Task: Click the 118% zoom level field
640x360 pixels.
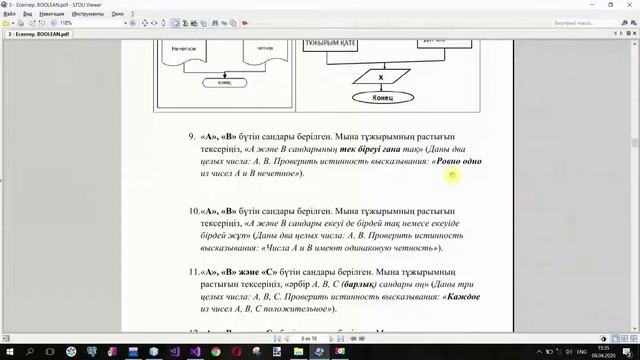Action: (x=91, y=23)
